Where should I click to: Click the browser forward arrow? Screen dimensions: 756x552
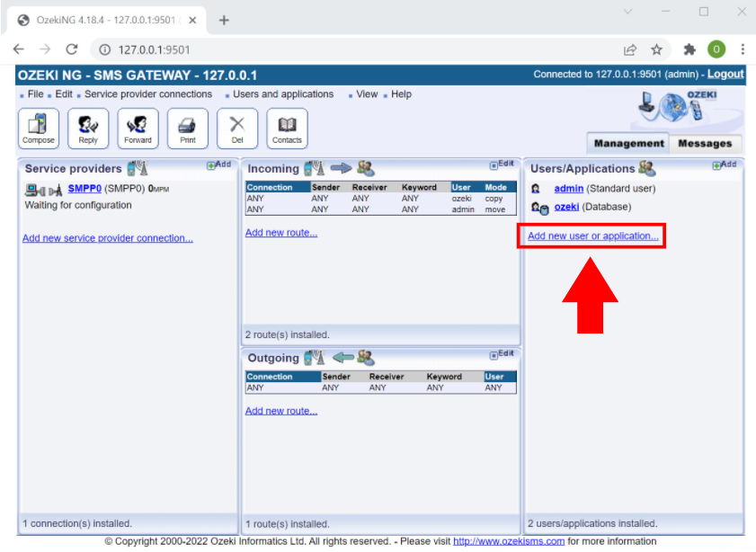tap(45, 49)
